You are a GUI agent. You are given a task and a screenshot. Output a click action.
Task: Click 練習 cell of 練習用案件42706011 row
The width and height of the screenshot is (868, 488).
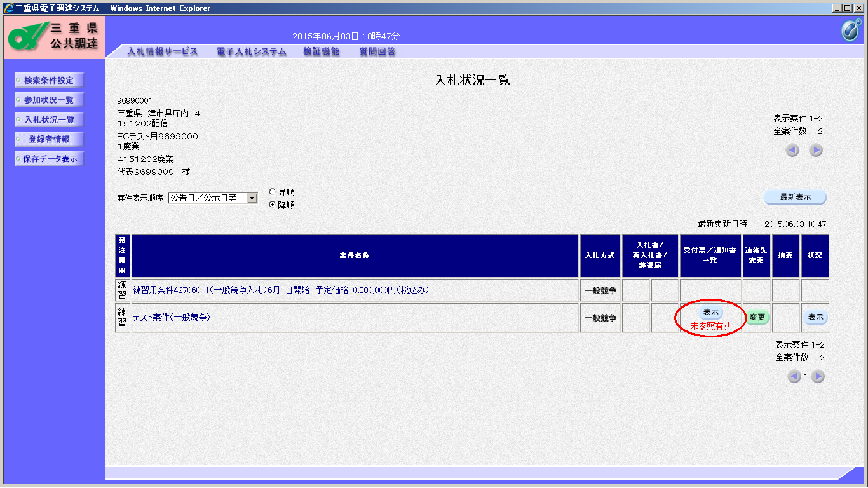[x=123, y=290]
